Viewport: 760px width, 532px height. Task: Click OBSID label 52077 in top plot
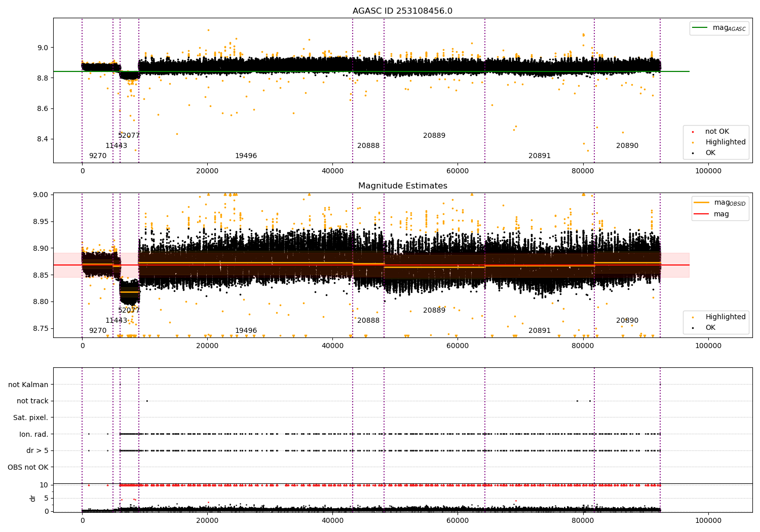129,135
